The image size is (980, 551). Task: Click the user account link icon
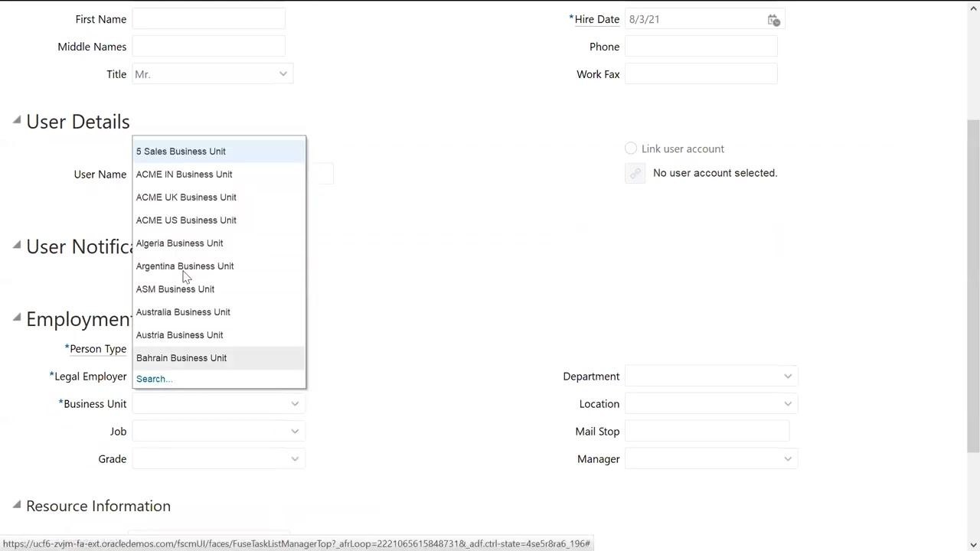(x=635, y=174)
